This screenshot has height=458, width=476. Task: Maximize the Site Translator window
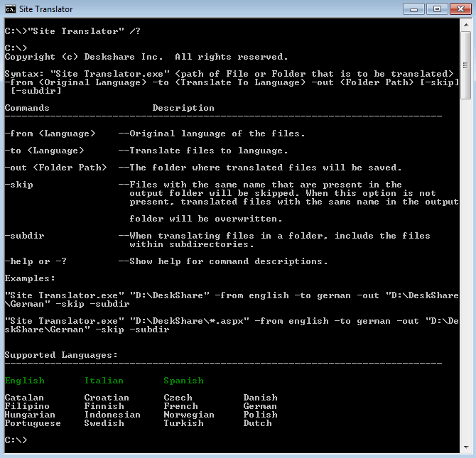click(x=437, y=9)
